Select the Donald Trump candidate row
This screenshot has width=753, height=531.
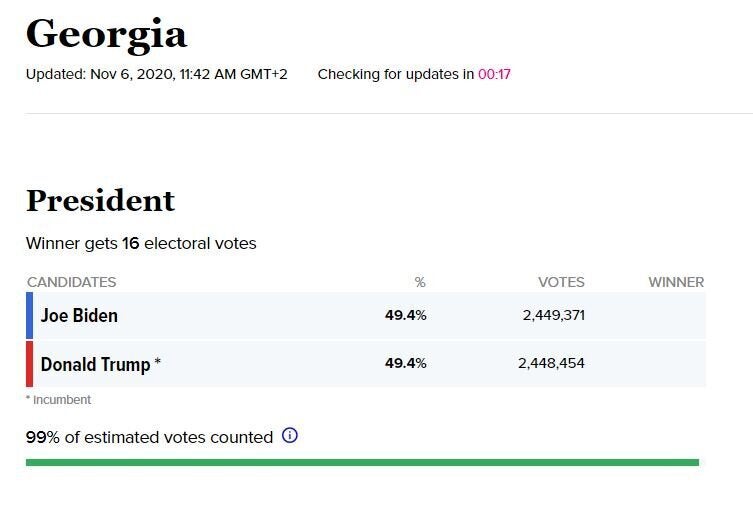366,364
